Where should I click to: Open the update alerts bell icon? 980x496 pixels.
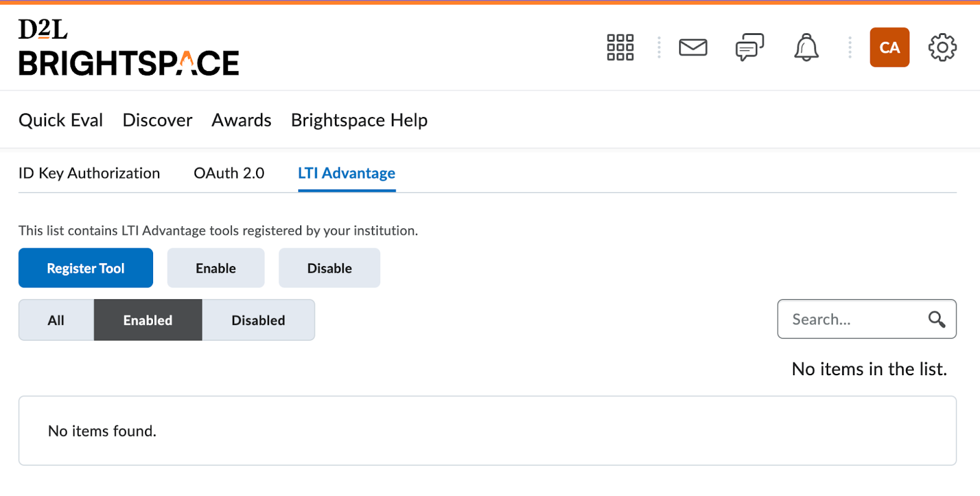[x=806, y=47]
